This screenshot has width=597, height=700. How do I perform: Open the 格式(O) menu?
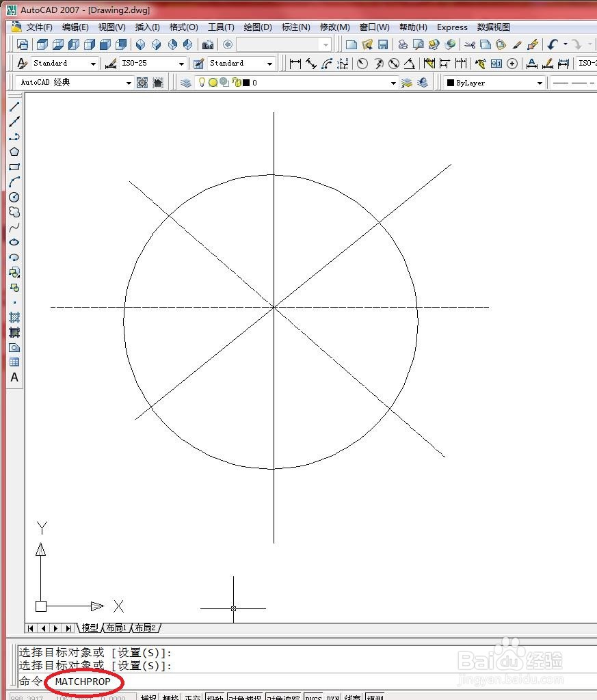[x=183, y=27]
